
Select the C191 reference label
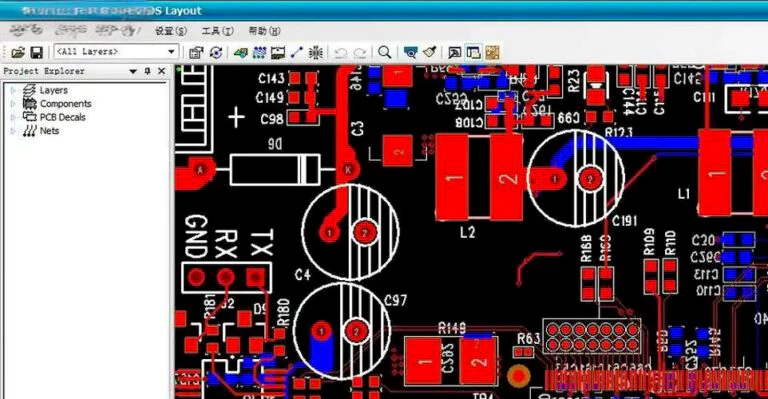point(625,221)
